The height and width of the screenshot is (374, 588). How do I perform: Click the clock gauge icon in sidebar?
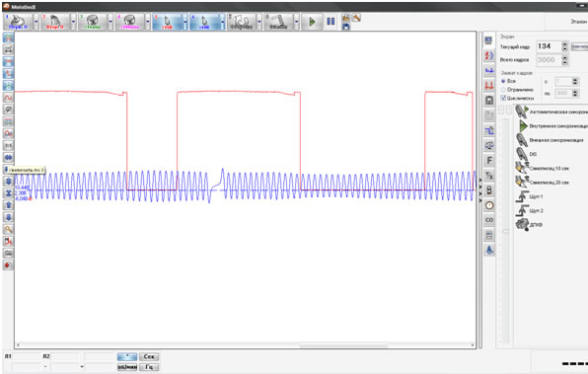(x=489, y=205)
